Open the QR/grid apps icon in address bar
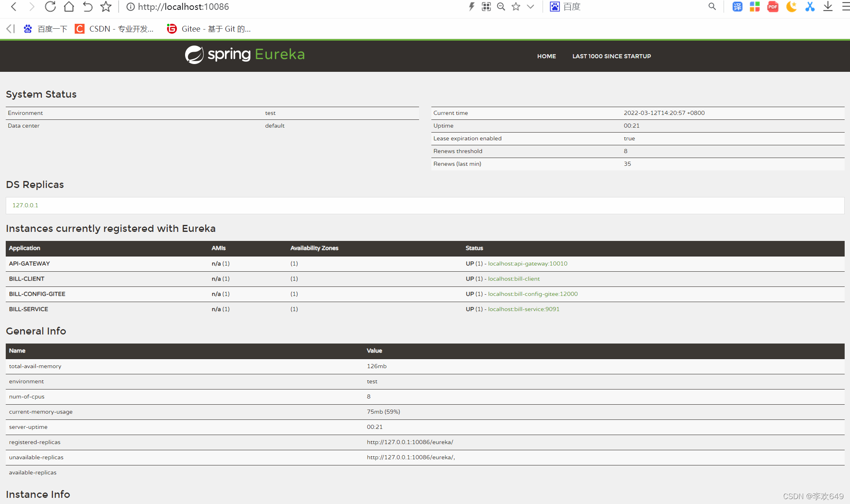 [x=486, y=7]
